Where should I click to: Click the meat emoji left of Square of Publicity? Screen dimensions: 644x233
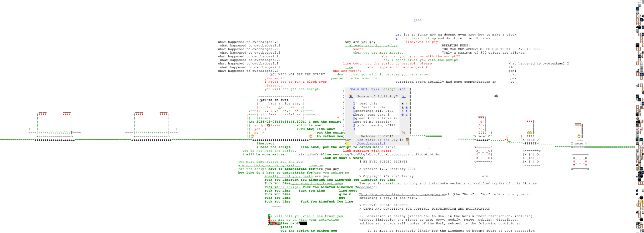(x=351, y=96)
